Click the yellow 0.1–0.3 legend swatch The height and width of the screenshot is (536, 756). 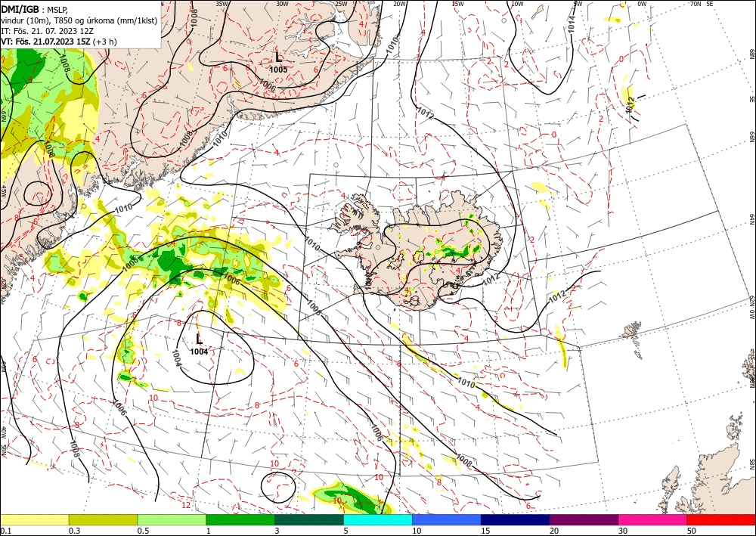[x=34, y=519]
